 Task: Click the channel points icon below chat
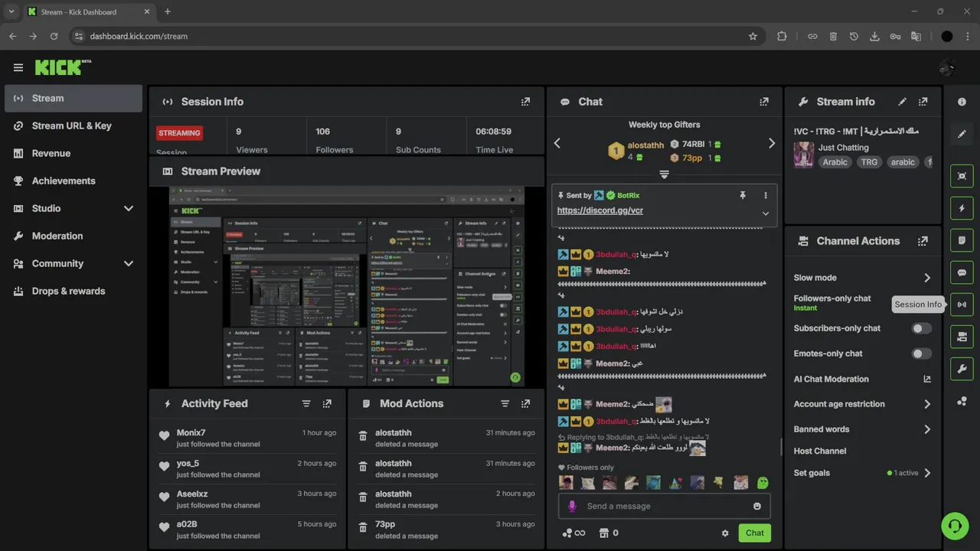[x=567, y=533]
